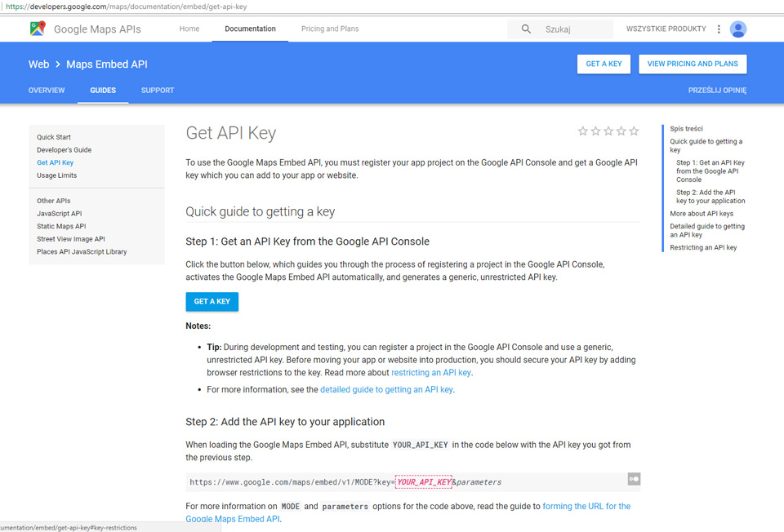Click WSZYSTKIE PRODUKTY in the header
The width and height of the screenshot is (784, 532).
(x=666, y=29)
